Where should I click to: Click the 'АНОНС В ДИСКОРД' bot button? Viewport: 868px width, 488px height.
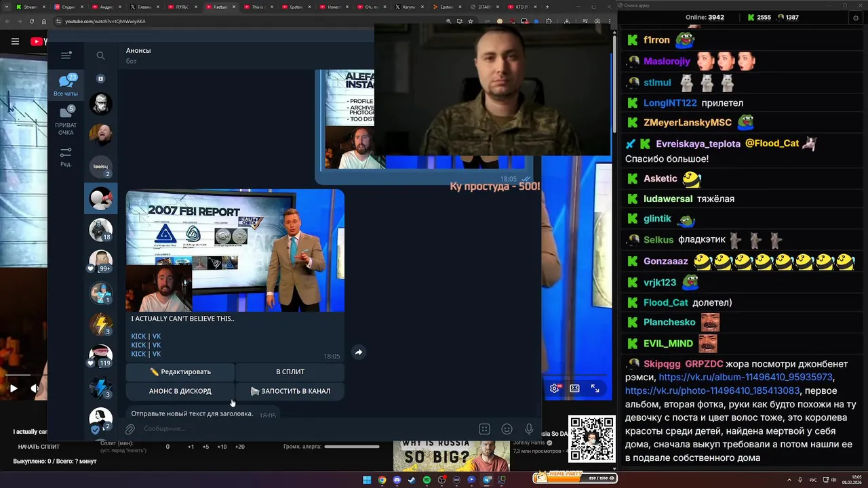180,390
